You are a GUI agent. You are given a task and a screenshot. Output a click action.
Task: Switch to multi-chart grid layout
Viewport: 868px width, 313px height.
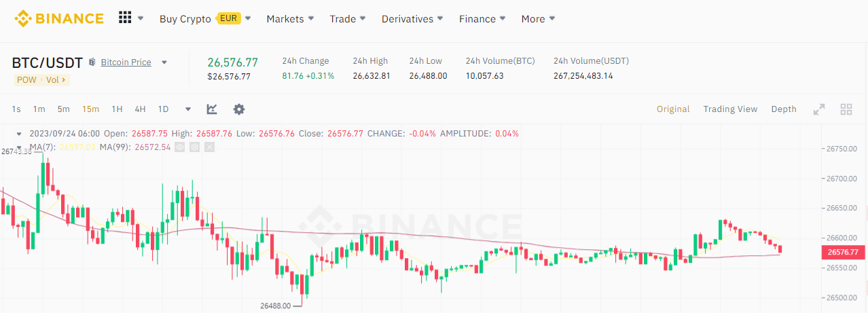846,109
